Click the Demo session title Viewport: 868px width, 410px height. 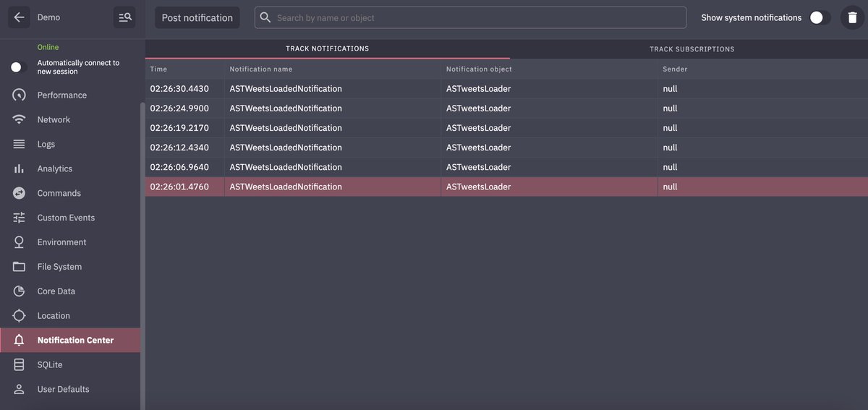pos(49,17)
